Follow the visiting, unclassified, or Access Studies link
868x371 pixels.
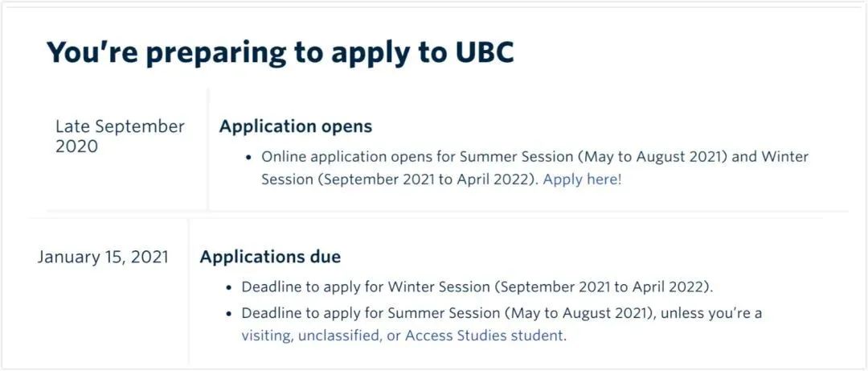pos(403,336)
